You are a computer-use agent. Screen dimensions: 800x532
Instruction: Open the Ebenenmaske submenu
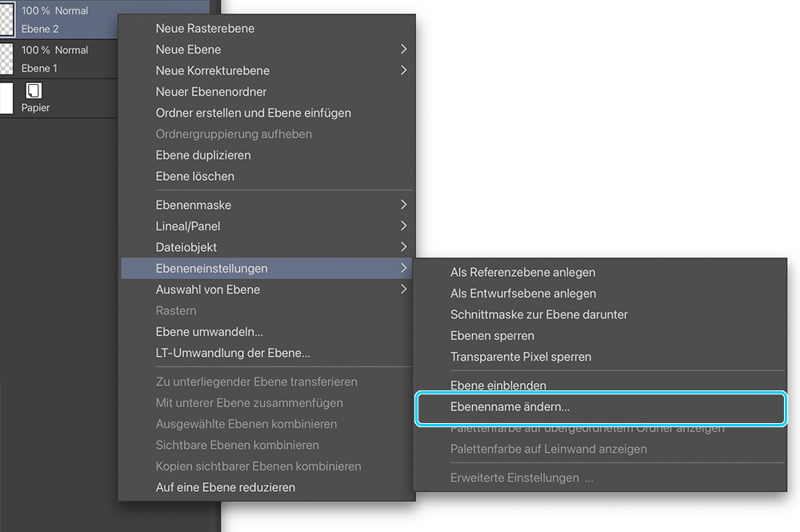403,205
